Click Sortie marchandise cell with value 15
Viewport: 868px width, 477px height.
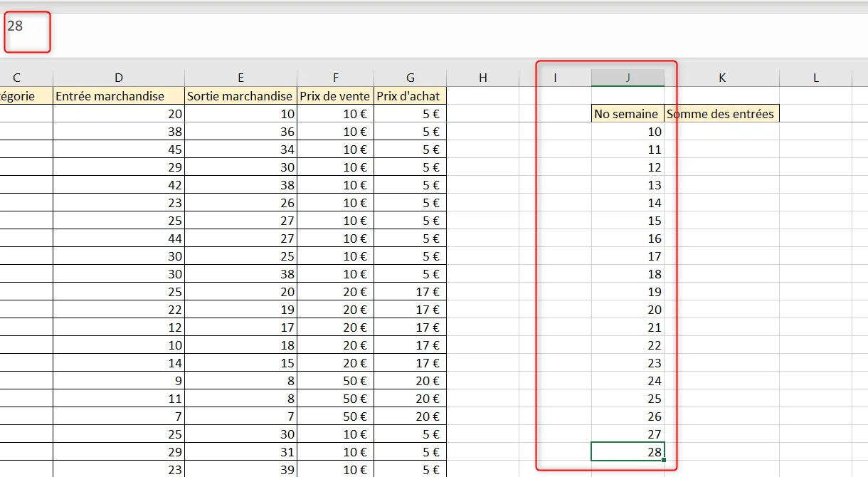tap(241, 363)
